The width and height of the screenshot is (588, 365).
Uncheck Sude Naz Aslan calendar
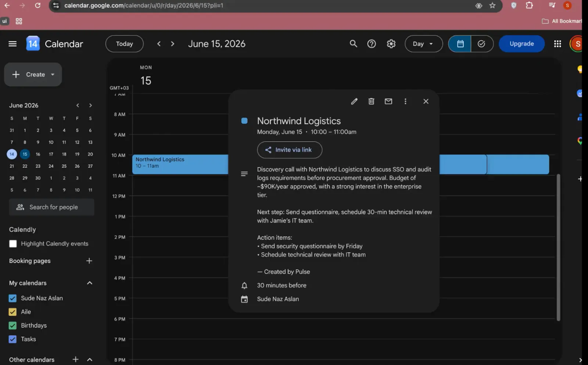coord(12,298)
